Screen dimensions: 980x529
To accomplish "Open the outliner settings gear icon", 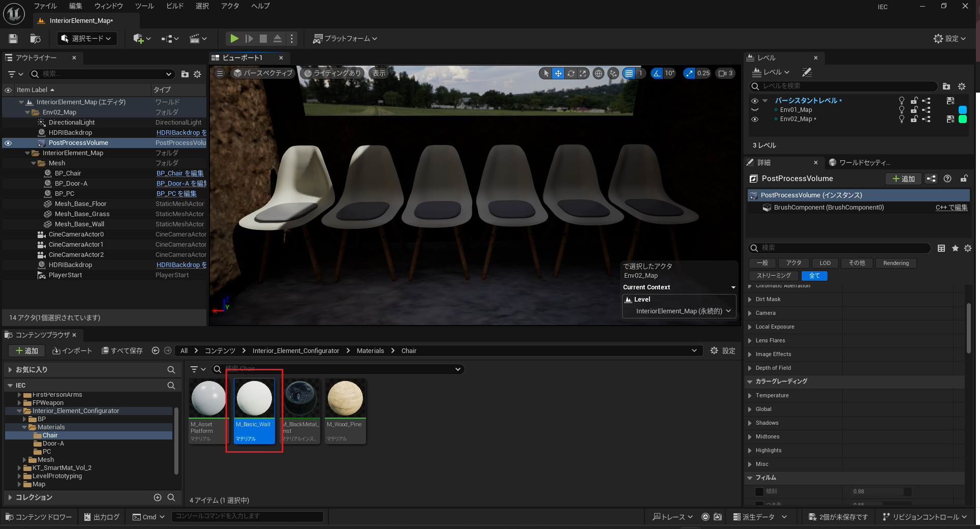I will tap(197, 74).
